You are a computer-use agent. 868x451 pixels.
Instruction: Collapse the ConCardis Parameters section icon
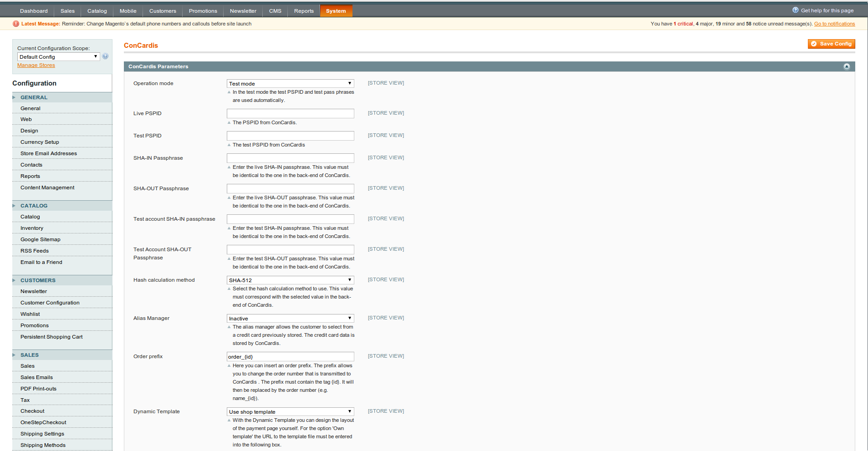pos(846,66)
